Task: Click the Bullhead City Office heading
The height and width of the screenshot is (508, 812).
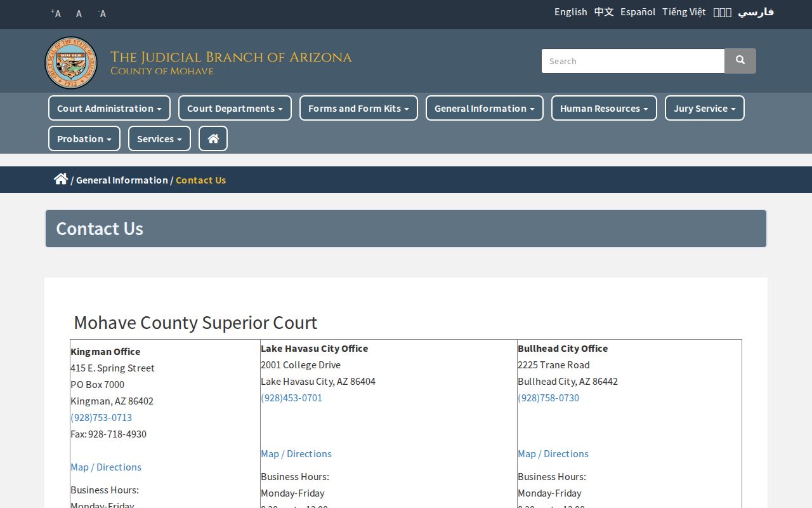Action: pyautogui.click(x=563, y=348)
